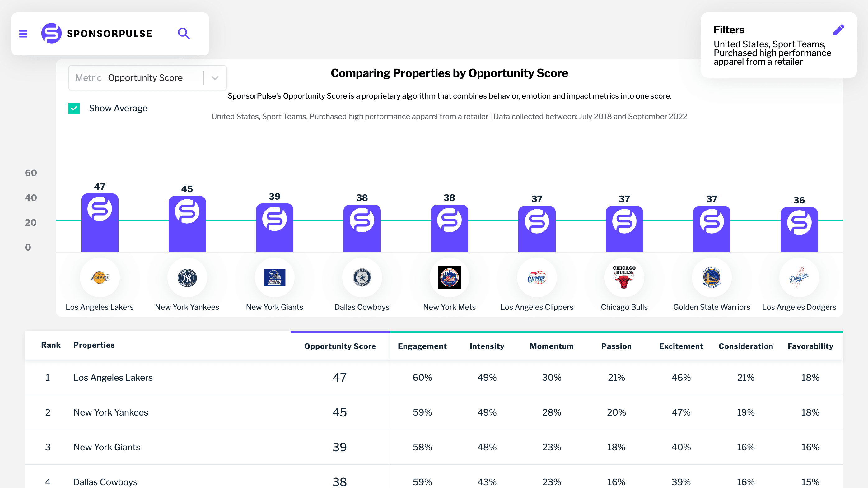868x488 pixels.
Task: Select the New York Yankees logo
Action: [187, 277]
